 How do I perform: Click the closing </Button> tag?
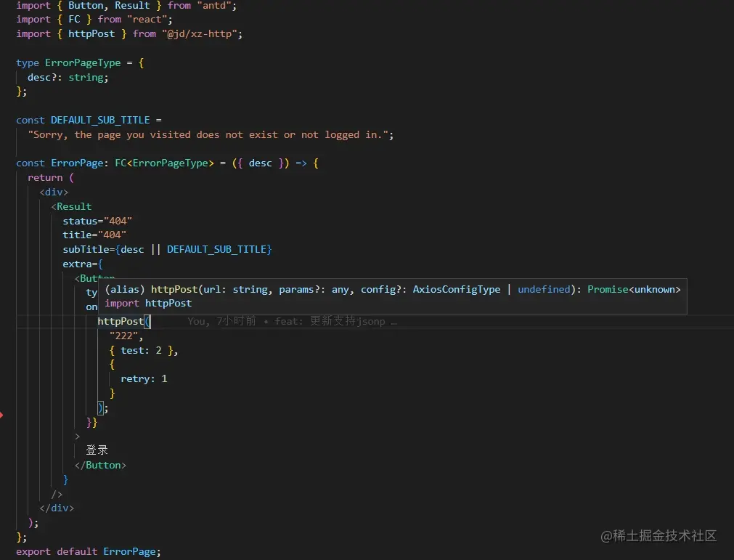click(100, 465)
